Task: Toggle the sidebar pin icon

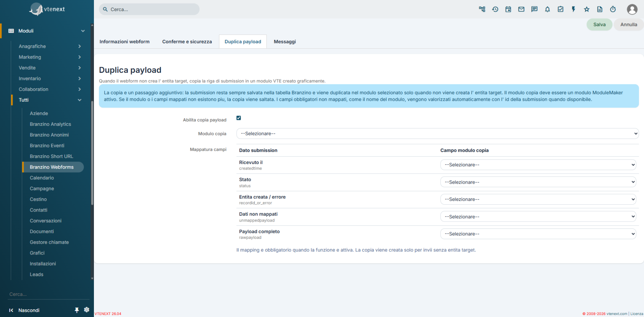Action: (x=77, y=310)
